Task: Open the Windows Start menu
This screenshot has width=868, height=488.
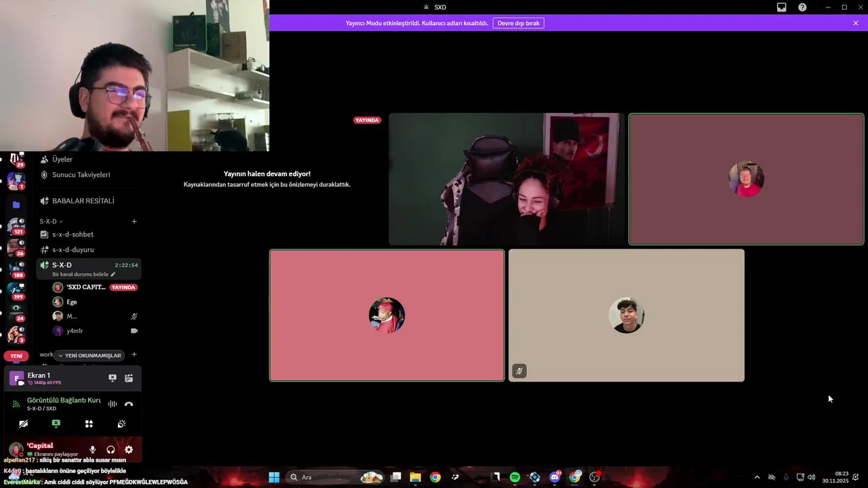Action: [274, 477]
